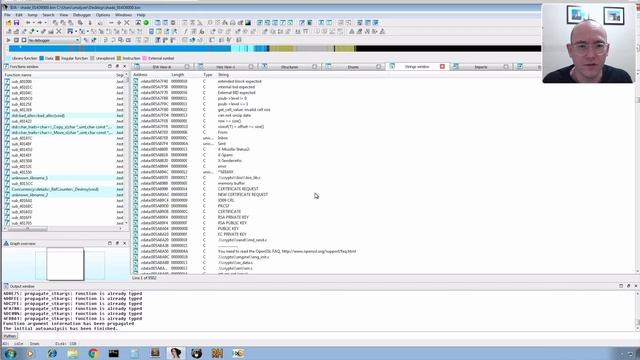Click the jump back arrow icon

(28, 23)
